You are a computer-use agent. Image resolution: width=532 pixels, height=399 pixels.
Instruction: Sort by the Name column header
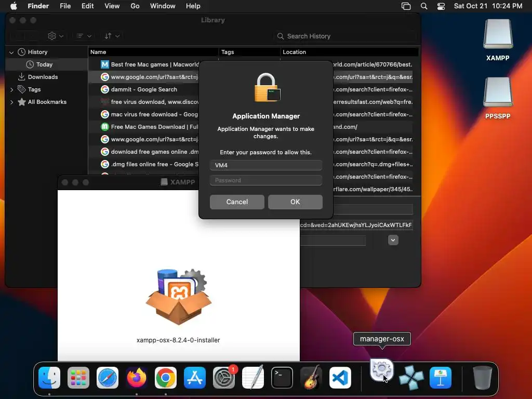(x=153, y=52)
